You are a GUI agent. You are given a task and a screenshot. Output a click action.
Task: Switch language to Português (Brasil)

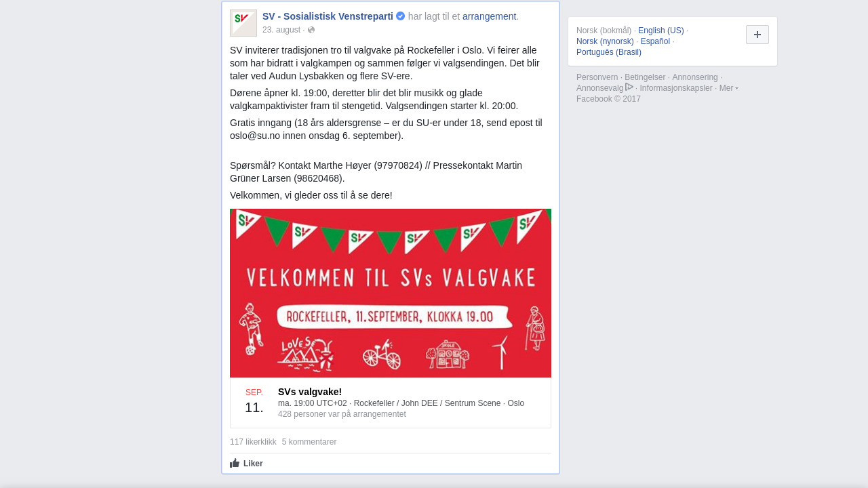(609, 52)
